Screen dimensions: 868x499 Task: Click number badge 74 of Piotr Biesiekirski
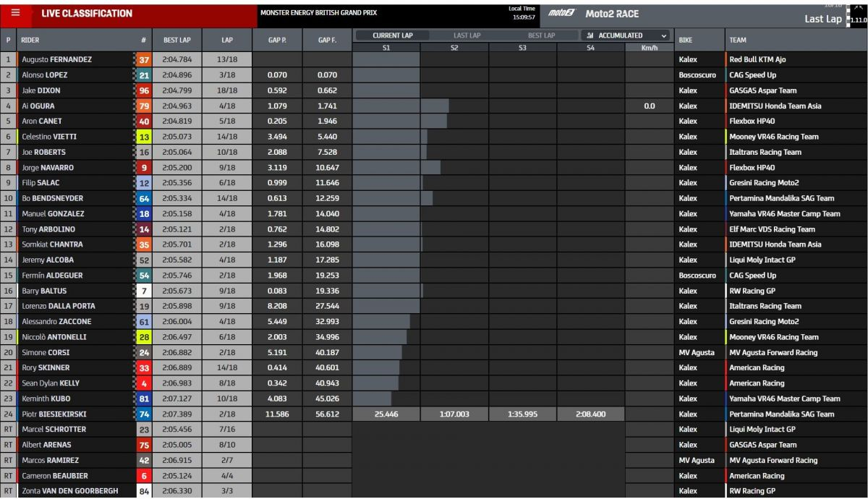[144, 414]
